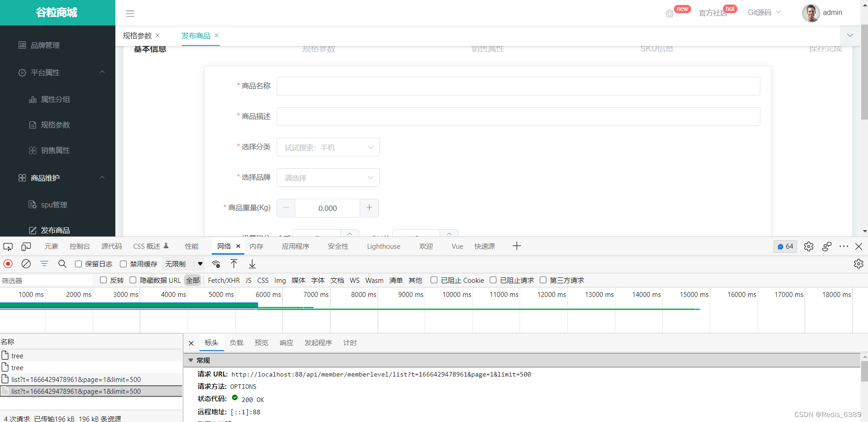Open the 选择品牌 dropdown on the form

click(327, 177)
